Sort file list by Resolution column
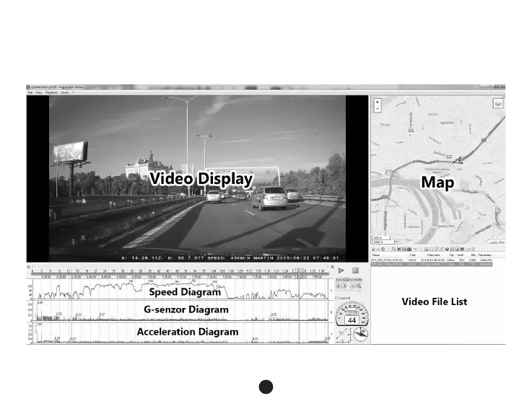Screen dimensions: 532x401 [x=485, y=255]
